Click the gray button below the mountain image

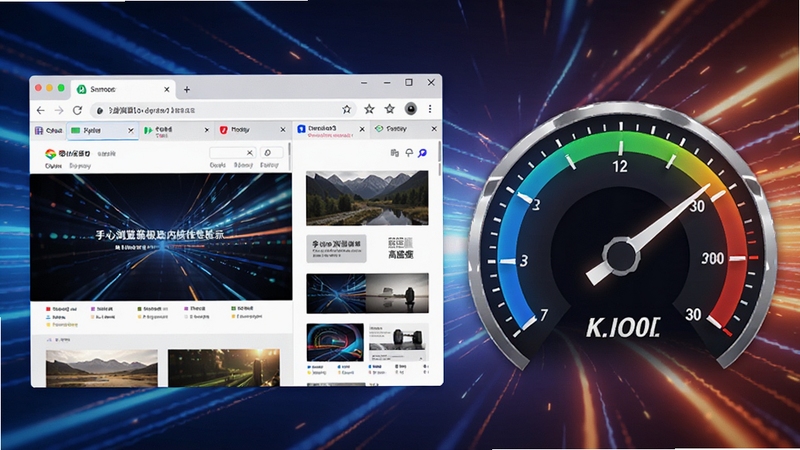pyautogui.click(x=336, y=248)
